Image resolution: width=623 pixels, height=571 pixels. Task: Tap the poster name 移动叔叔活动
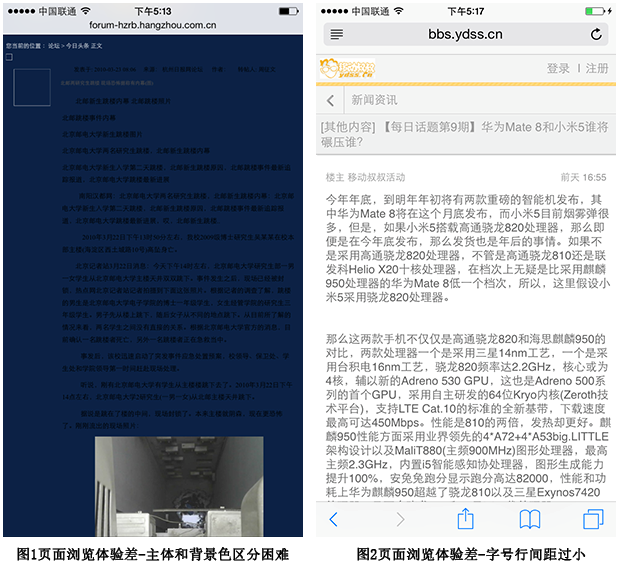(376, 177)
